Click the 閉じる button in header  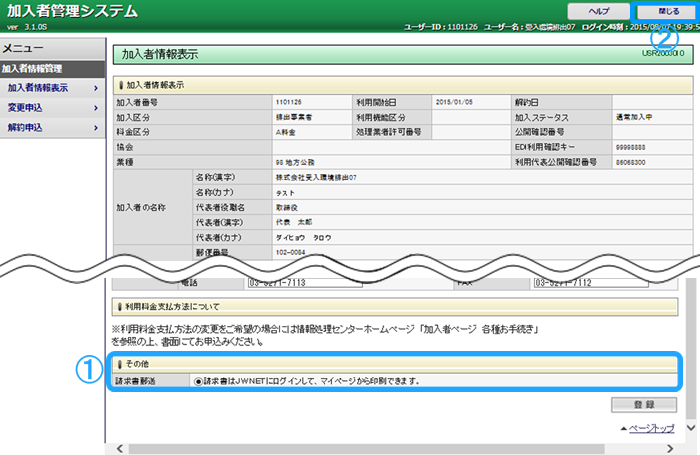point(668,11)
